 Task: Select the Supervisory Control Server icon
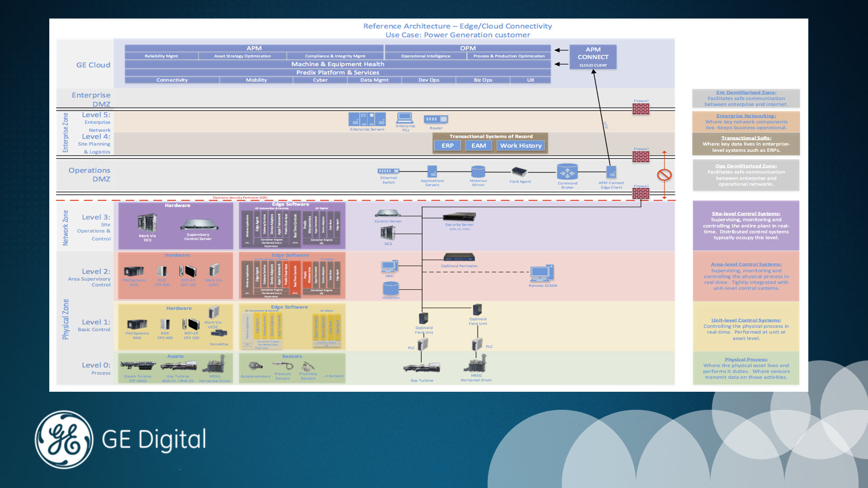click(198, 225)
